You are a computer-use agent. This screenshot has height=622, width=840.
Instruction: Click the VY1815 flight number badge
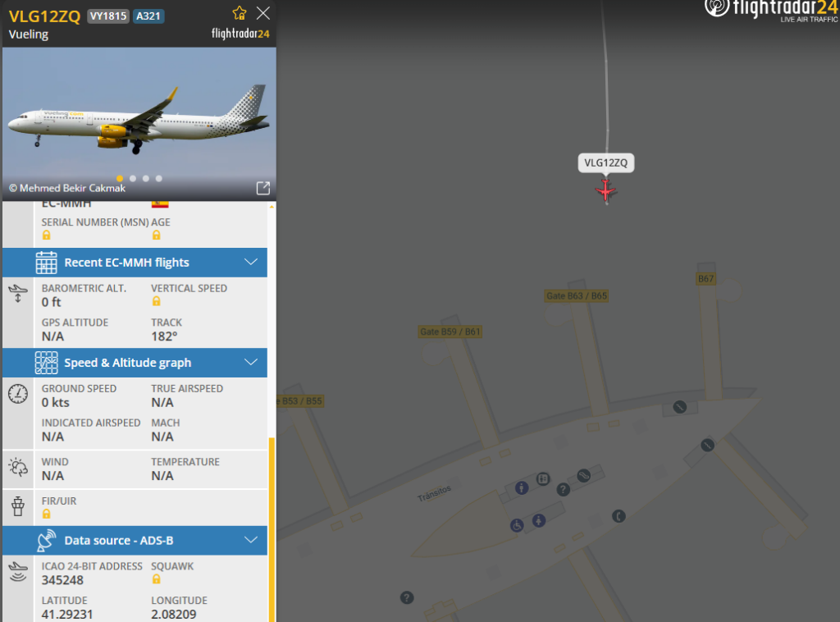108,16
